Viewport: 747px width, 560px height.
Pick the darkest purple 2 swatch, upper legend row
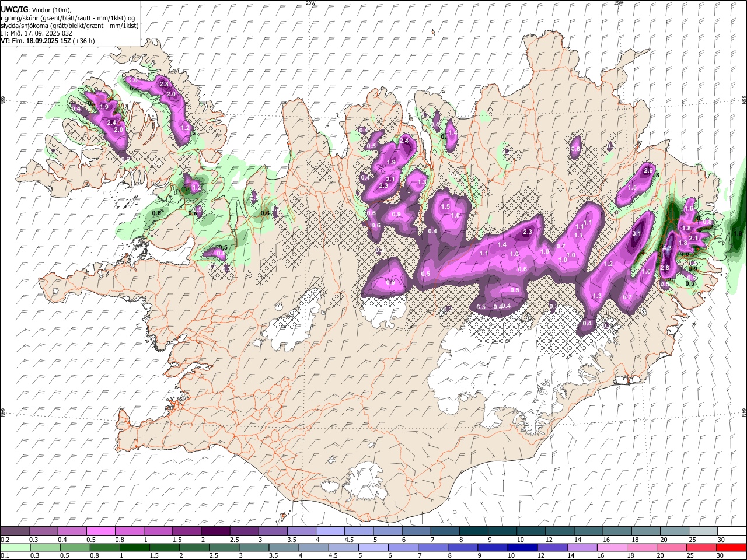point(215,531)
